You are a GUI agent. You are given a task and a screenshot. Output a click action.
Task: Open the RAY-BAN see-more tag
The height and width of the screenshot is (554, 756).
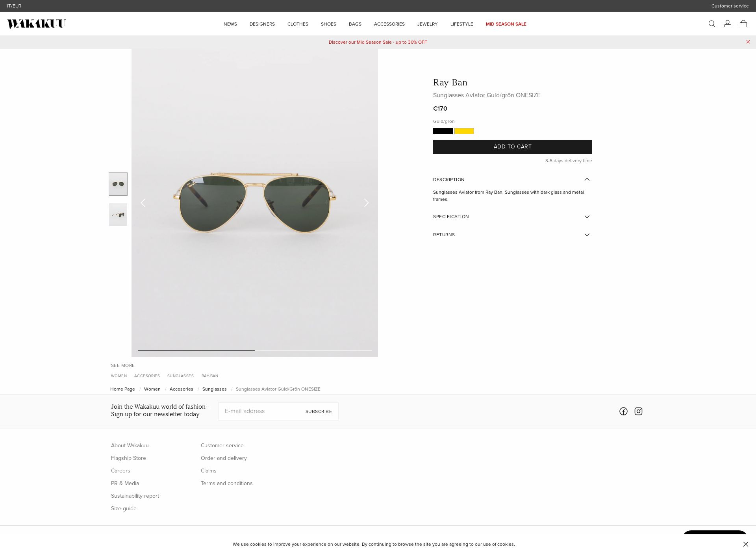(x=210, y=376)
